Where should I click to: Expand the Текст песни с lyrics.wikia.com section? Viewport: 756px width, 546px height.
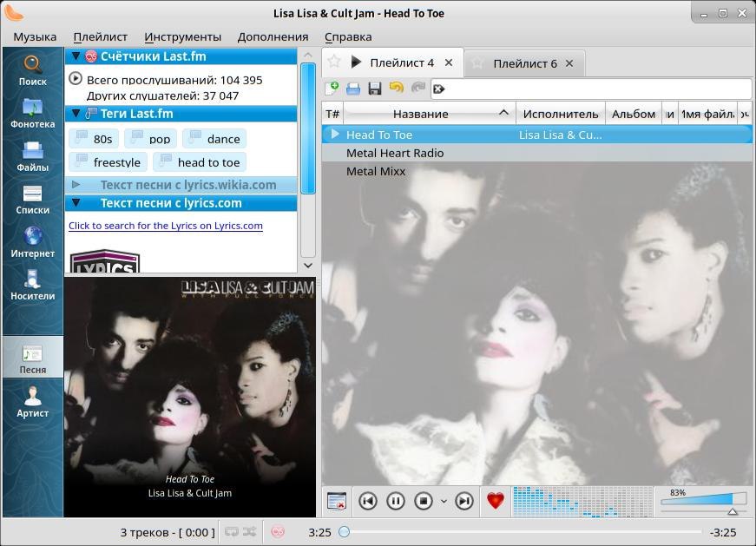[x=76, y=185]
